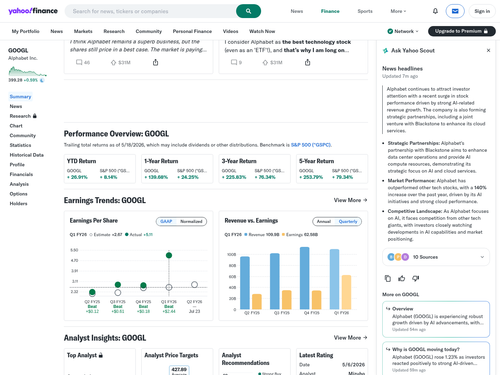Give thumbs up to Scout summary
The width and height of the screenshot is (500, 375).
(402, 278)
